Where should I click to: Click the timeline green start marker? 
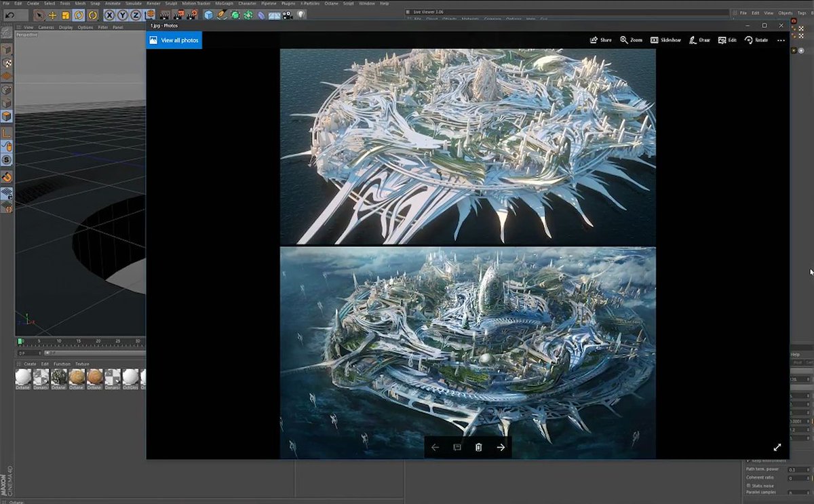coord(20,341)
